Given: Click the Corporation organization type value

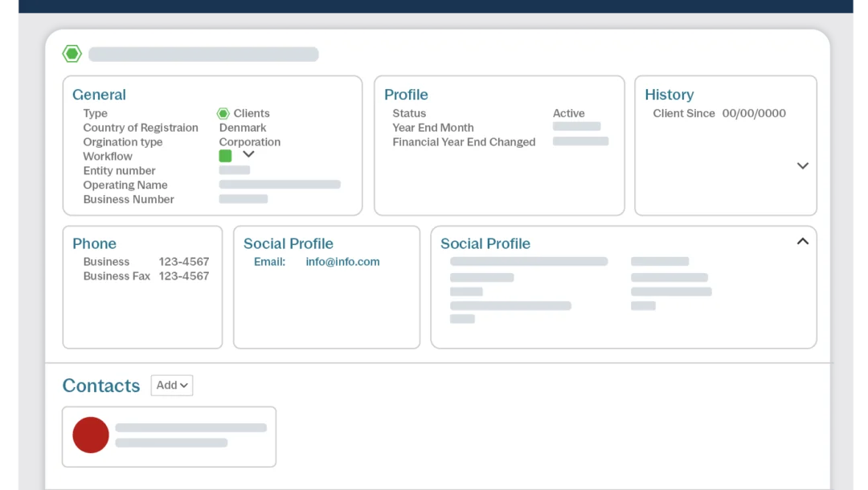Looking at the screenshot, I should 249,142.
